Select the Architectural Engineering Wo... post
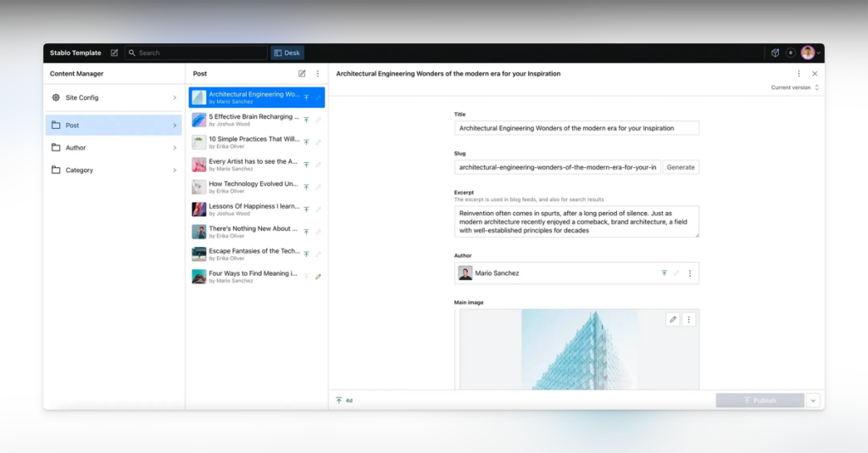This screenshot has width=868, height=453. click(257, 98)
